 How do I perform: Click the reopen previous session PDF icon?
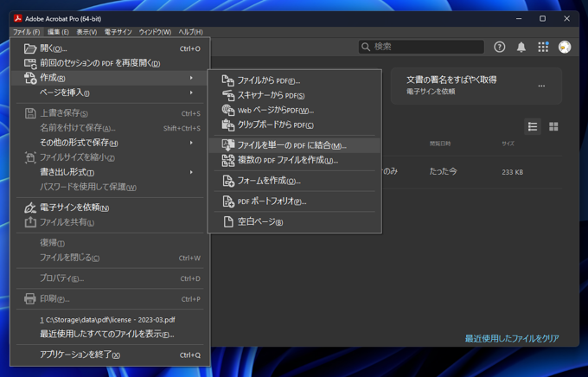(x=30, y=63)
